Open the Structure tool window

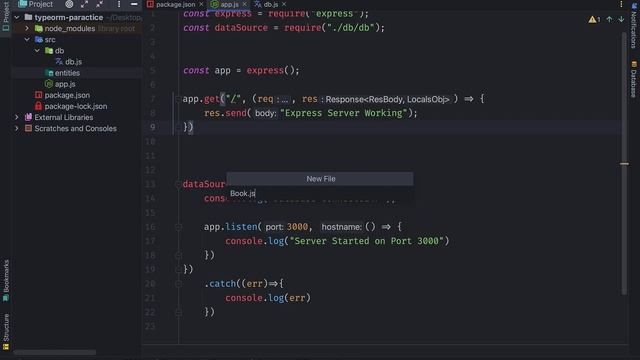pyautogui.click(x=6, y=331)
